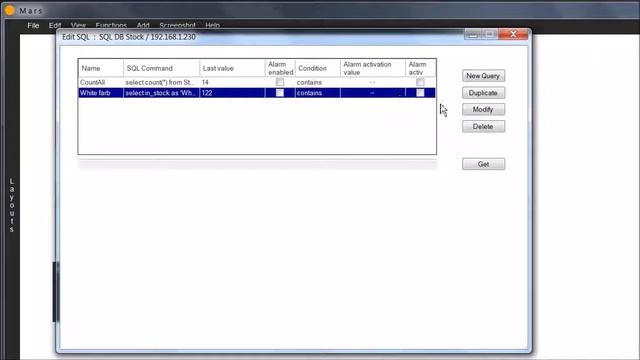Close the Edit SQL dialog
This screenshot has width=640, height=360.
[513, 34]
